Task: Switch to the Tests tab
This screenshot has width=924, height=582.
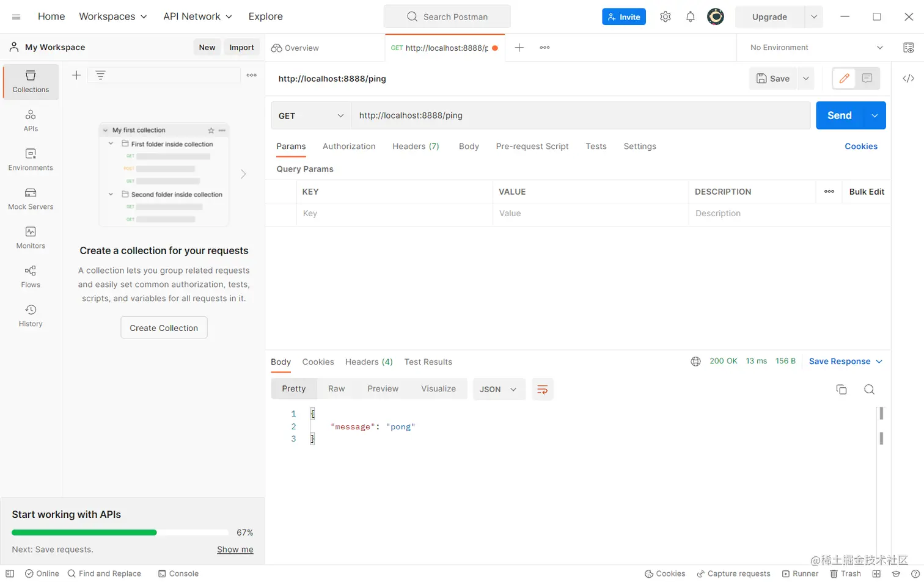Action: [x=596, y=147]
